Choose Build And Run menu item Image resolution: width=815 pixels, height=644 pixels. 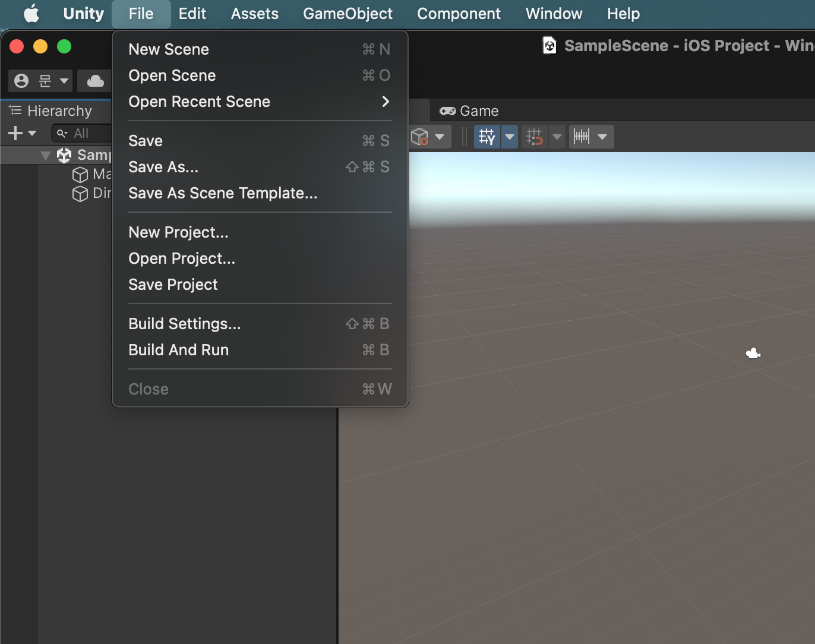[x=260, y=350]
